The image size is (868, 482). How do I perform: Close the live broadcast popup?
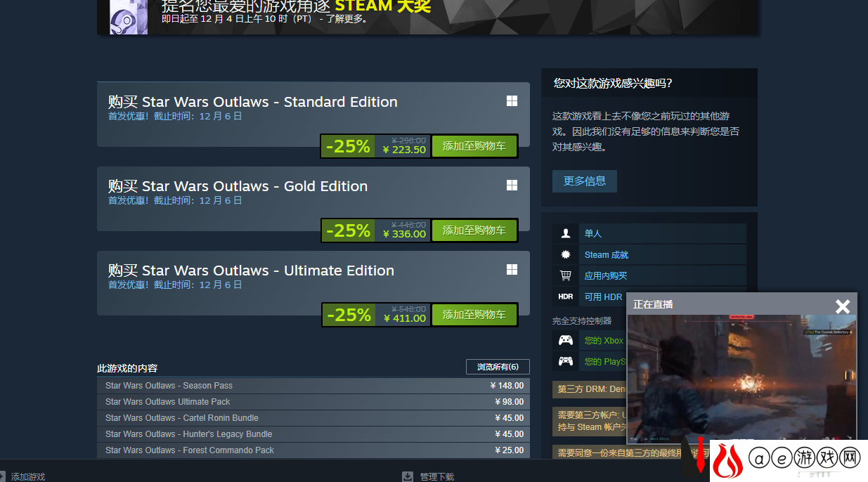pos(842,306)
